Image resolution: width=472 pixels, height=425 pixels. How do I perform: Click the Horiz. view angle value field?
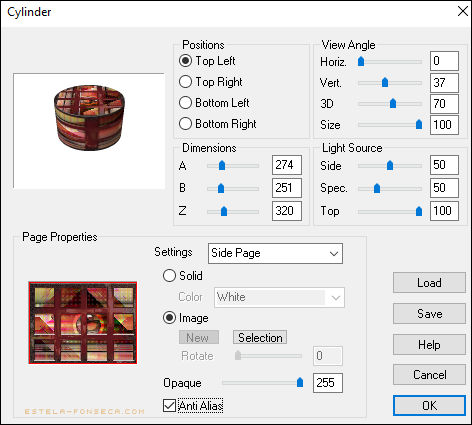[x=444, y=61]
